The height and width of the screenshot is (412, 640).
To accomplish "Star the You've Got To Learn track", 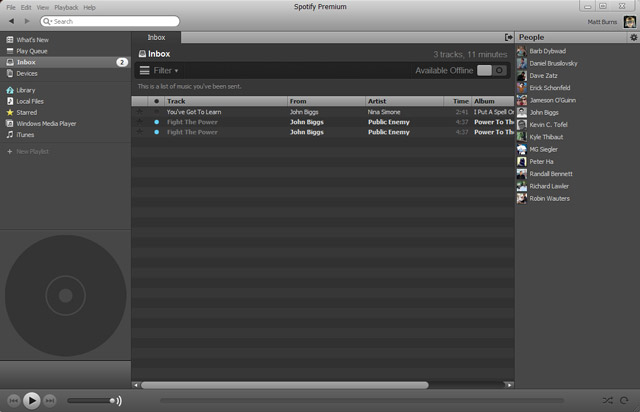I will (140, 112).
